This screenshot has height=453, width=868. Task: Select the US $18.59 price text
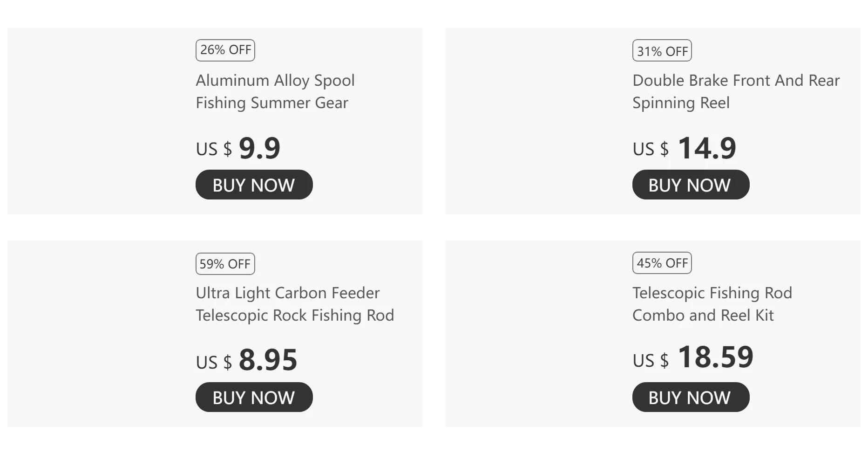point(692,357)
